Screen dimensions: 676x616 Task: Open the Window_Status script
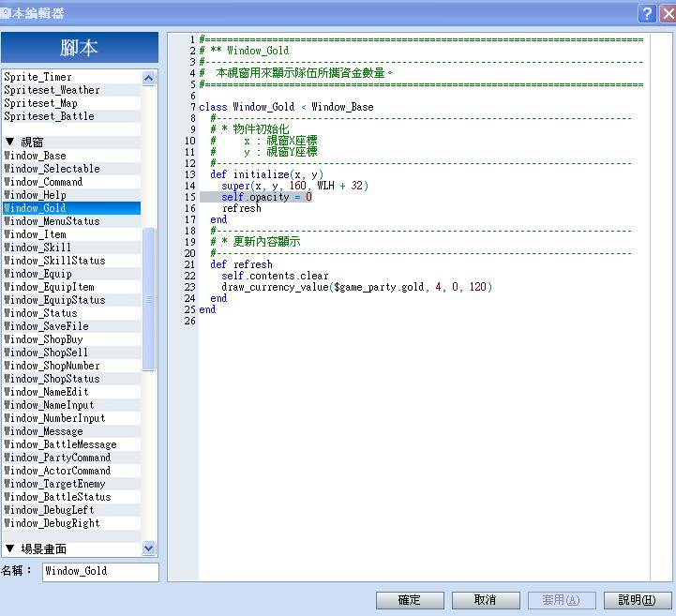coord(71,313)
